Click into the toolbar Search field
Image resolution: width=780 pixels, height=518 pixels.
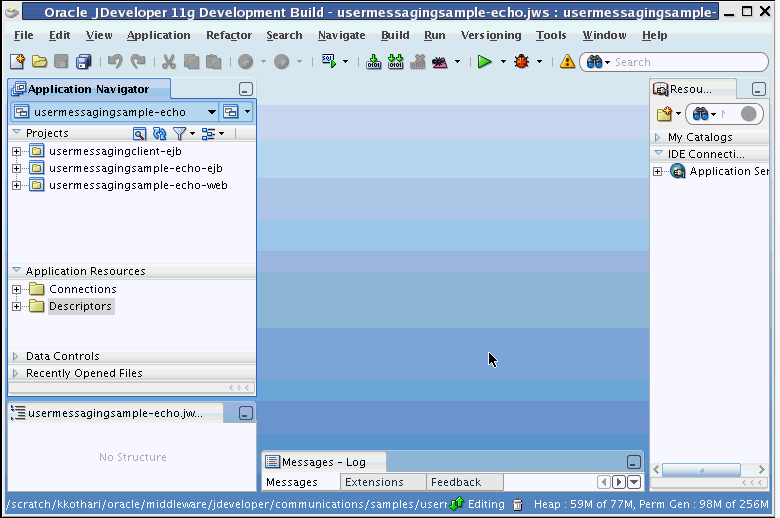[689, 62]
